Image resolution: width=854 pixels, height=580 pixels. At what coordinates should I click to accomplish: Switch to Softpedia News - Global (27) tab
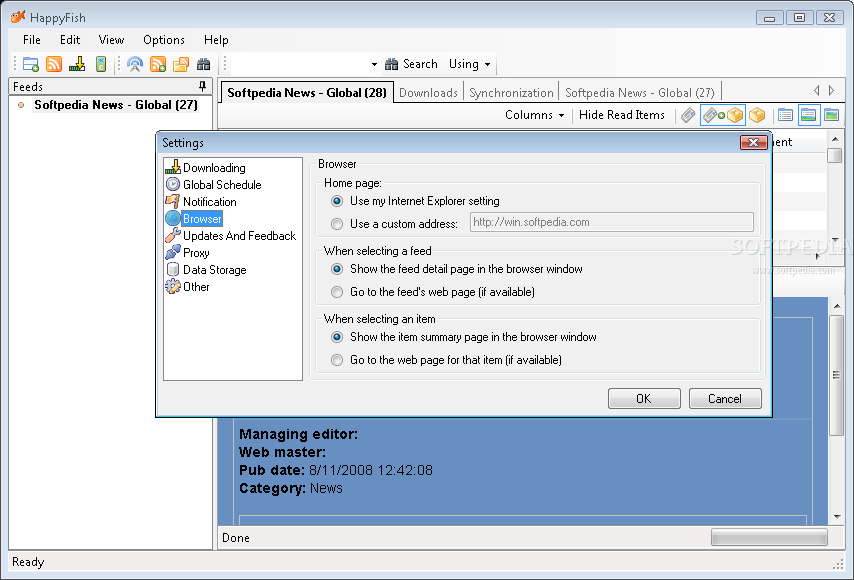[639, 93]
